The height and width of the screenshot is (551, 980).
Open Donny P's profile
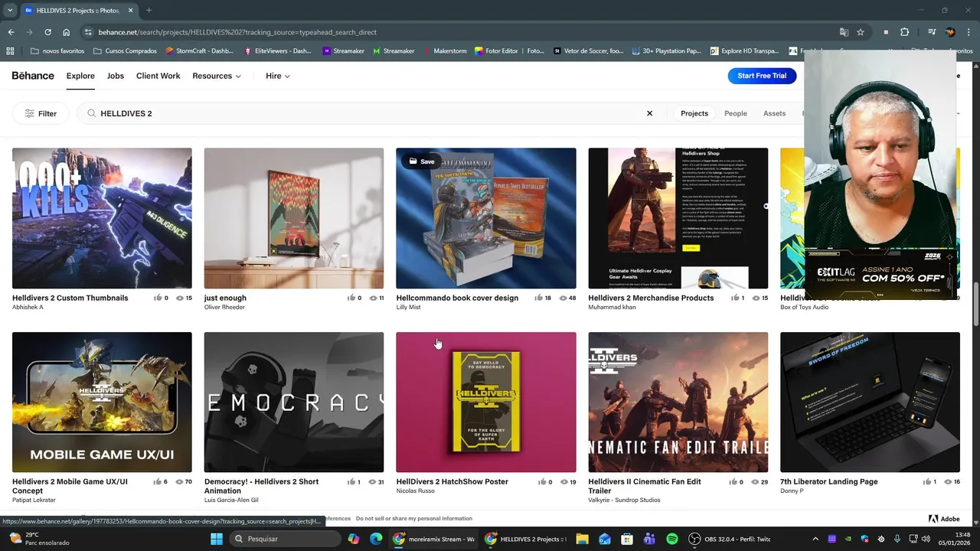point(792,491)
